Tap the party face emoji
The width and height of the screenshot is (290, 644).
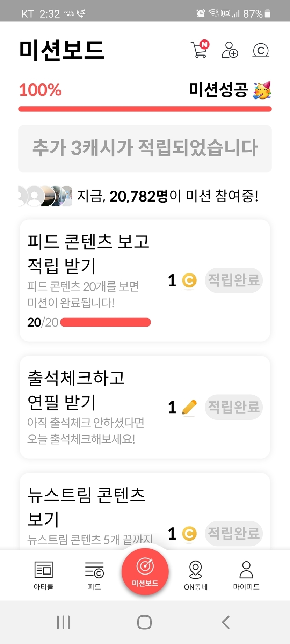click(262, 90)
